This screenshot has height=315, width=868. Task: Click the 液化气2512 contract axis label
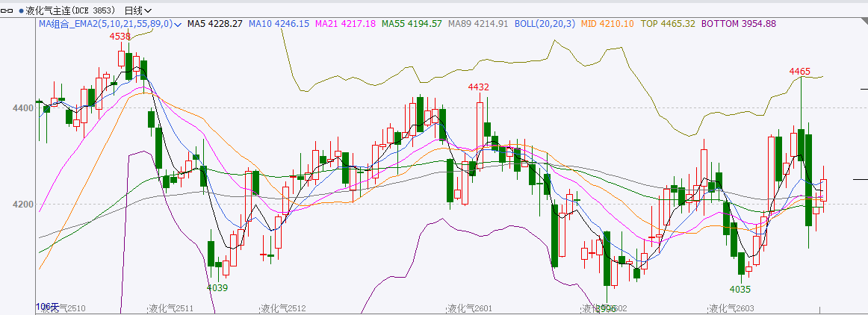(x=282, y=308)
